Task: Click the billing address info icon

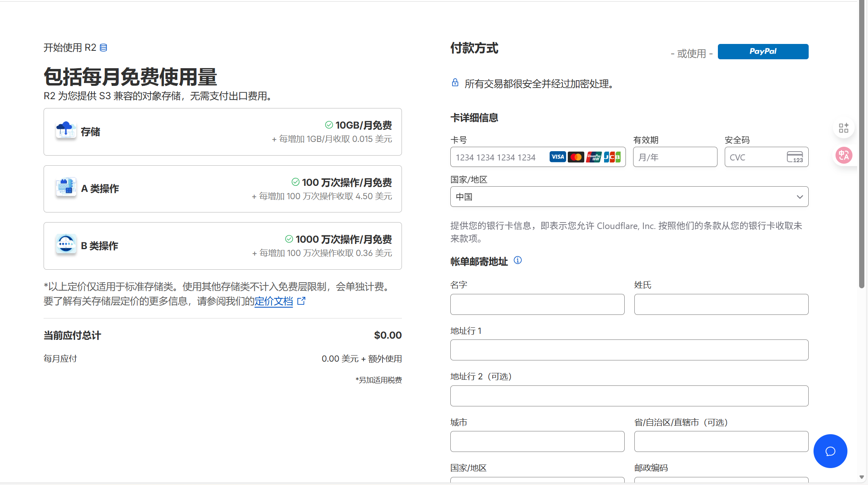Action: point(517,260)
